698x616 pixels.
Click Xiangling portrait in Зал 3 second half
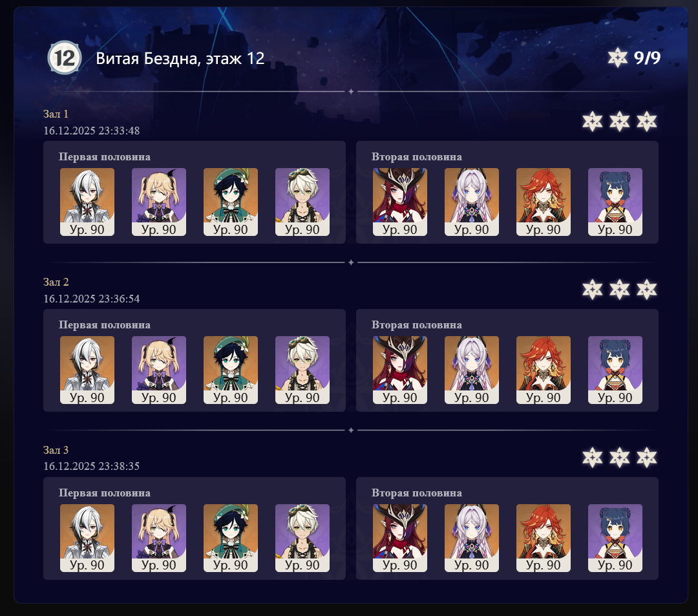[615, 538]
